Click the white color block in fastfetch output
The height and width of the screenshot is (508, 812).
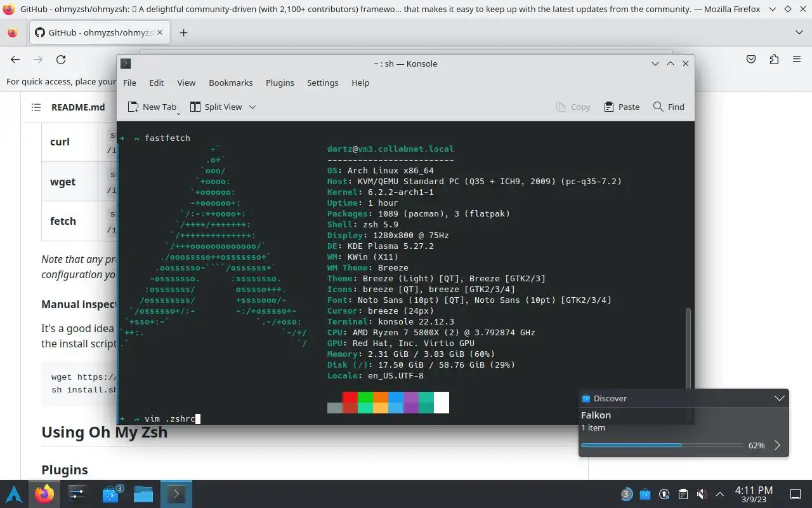click(x=441, y=403)
